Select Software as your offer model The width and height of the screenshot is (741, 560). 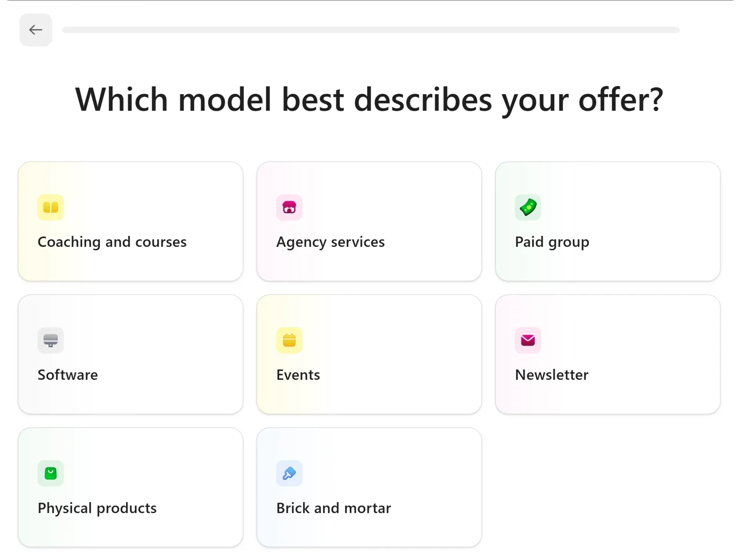pos(130,354)
